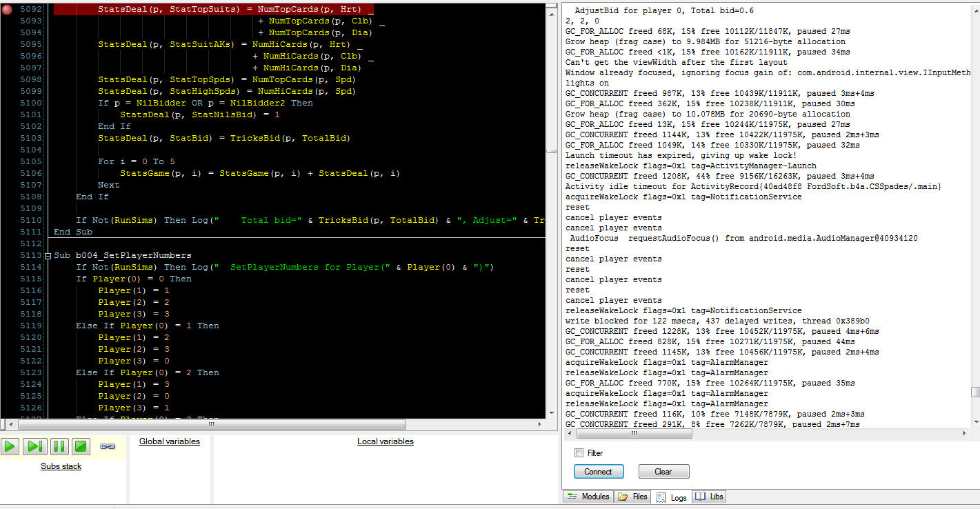Enable the Filter checkbox in Logs
The width and height of the screenshot is (980, 509).
pyautogui.click(x=579, y=453)
